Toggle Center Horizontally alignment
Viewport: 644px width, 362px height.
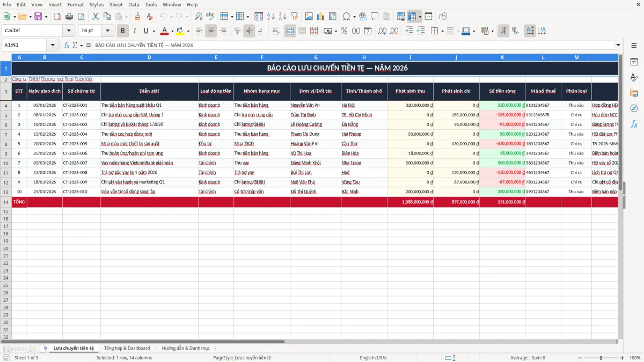211,31
